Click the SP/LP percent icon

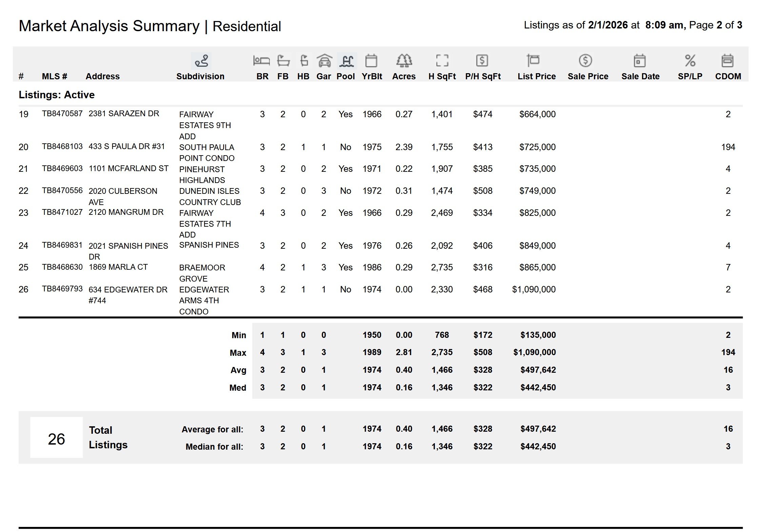pyautogui.click(x=690, y=61)
